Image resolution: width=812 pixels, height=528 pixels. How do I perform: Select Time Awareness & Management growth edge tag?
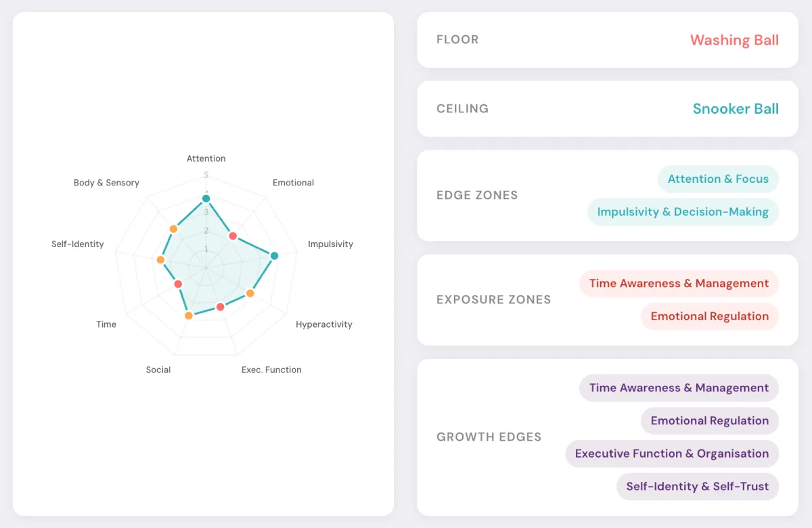click(x=679, y=388)
